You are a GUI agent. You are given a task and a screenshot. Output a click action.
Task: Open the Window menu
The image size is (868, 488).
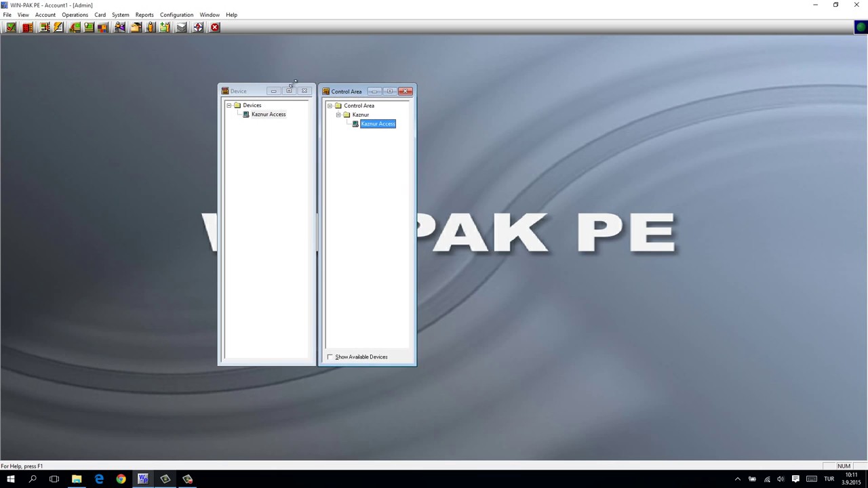[210, 14]
